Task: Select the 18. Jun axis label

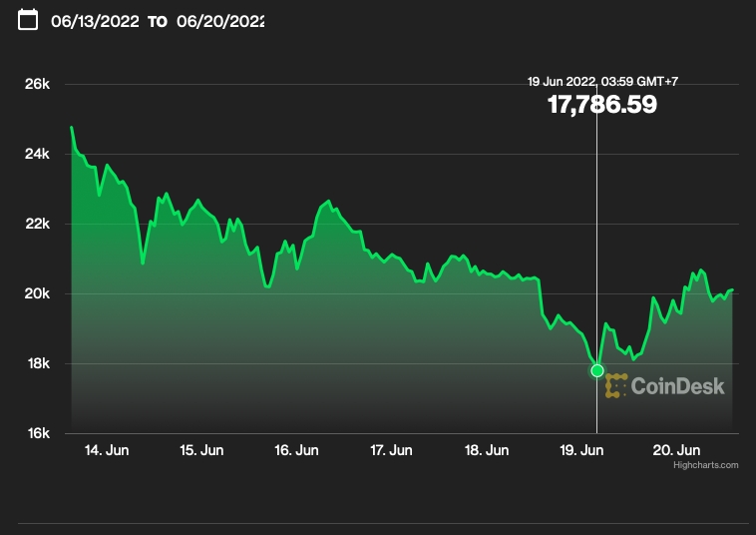Action: [x=487, y=450]
